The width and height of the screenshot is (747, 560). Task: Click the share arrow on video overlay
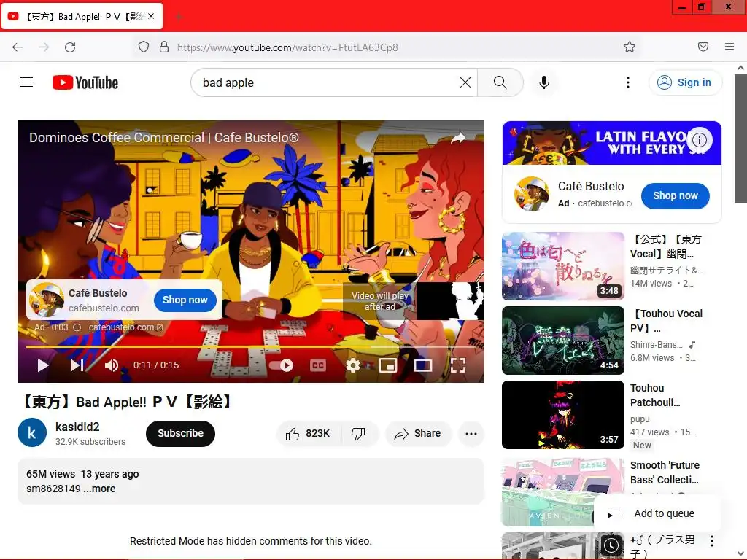(x=458, y=138)
